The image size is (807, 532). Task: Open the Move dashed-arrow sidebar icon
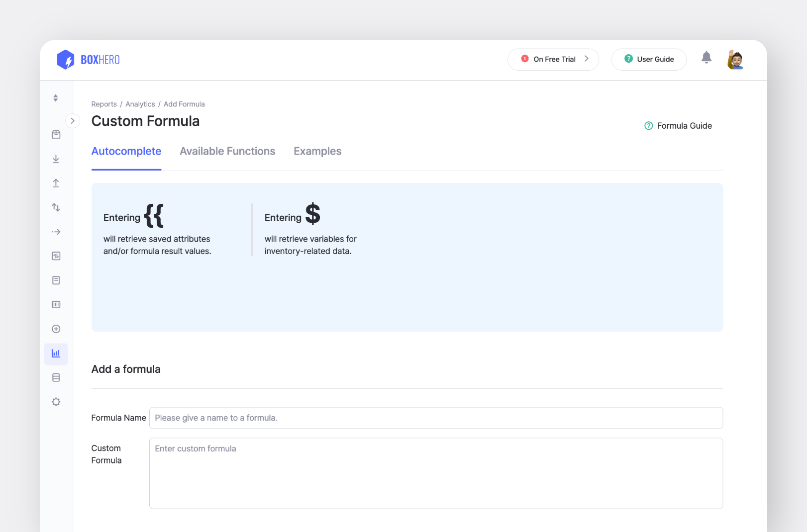(56, 232)
